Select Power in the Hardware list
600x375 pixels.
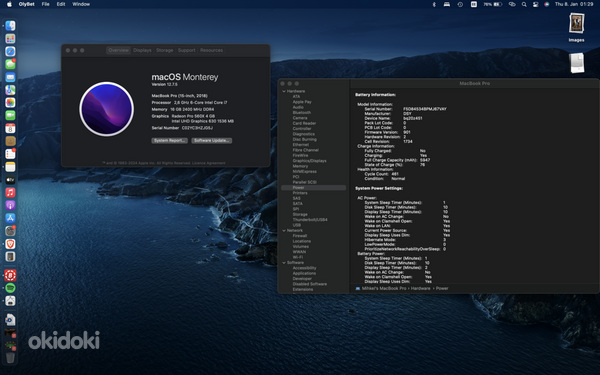coord(313,188)
